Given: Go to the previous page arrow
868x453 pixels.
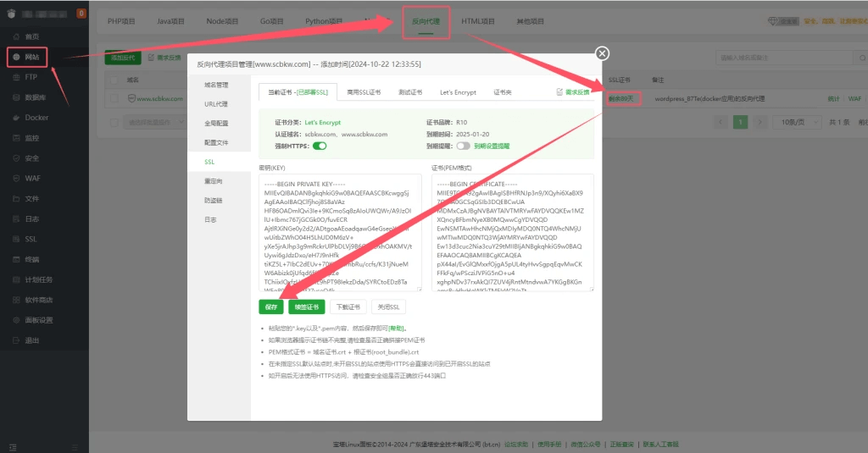Looking at the screenshot, I should tap(721, 122).
